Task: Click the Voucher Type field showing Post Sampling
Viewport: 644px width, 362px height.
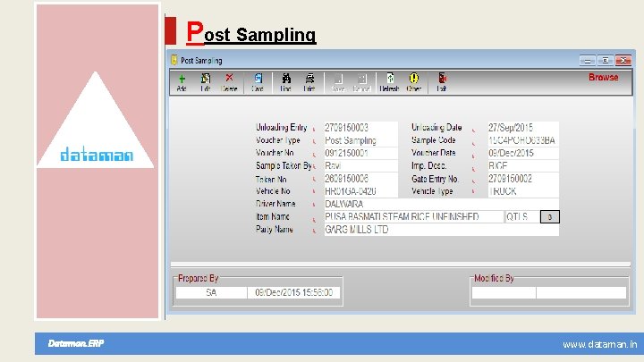Action: [361, 140]
